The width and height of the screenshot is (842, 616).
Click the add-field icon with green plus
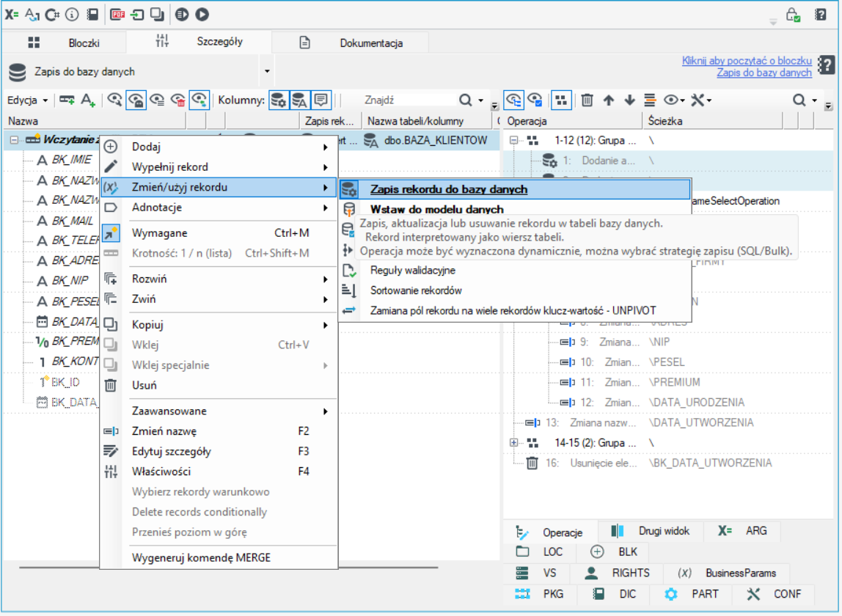(67, 100)
